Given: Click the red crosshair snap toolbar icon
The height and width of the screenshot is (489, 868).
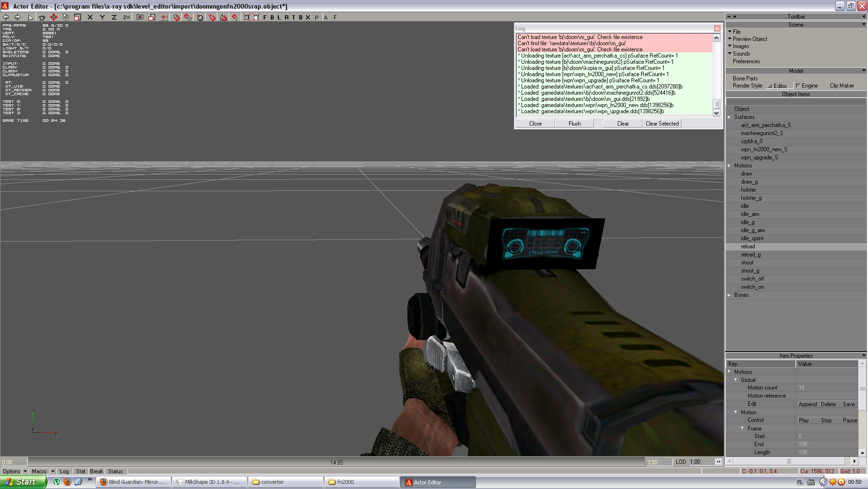Looking at the screenshot, I should (164, 17).
